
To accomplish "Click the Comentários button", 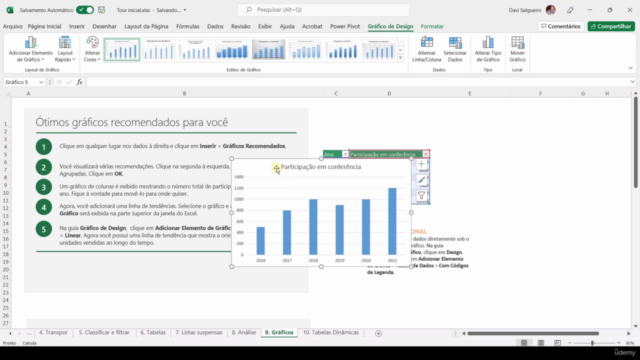I will click(x=560, y=26).
